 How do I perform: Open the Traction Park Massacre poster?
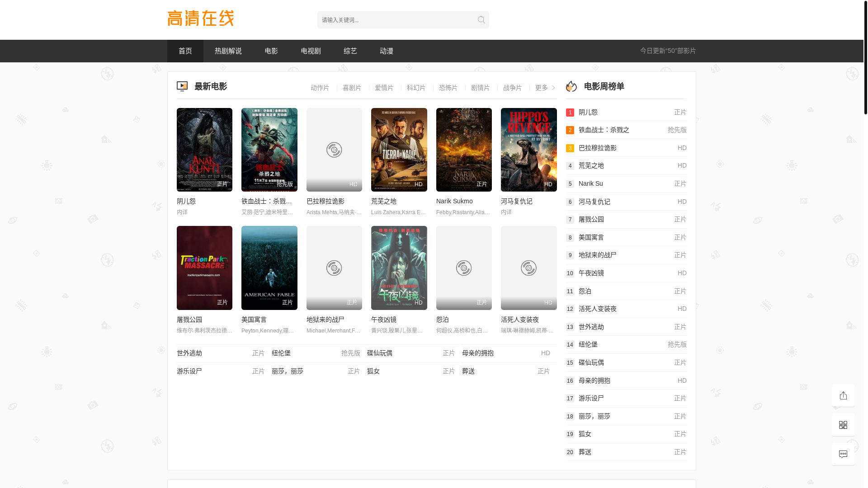coord(204,268)
